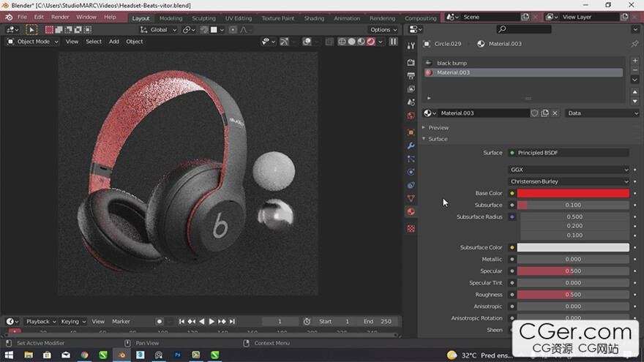Image resolution: width=644 pixels, height=362 pixels.
Task: Switch to the Sculpting workspace tab
Action: 203,18
